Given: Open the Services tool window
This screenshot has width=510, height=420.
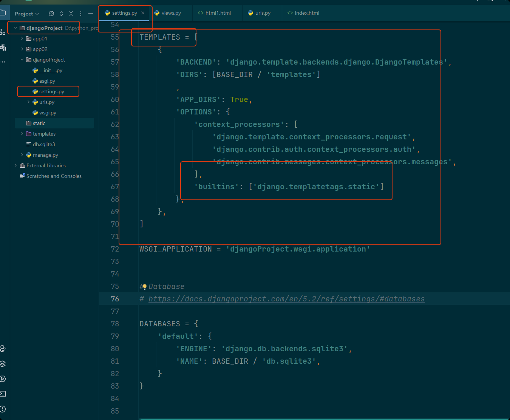Looking at the screenshot, I should coord(3,379).
